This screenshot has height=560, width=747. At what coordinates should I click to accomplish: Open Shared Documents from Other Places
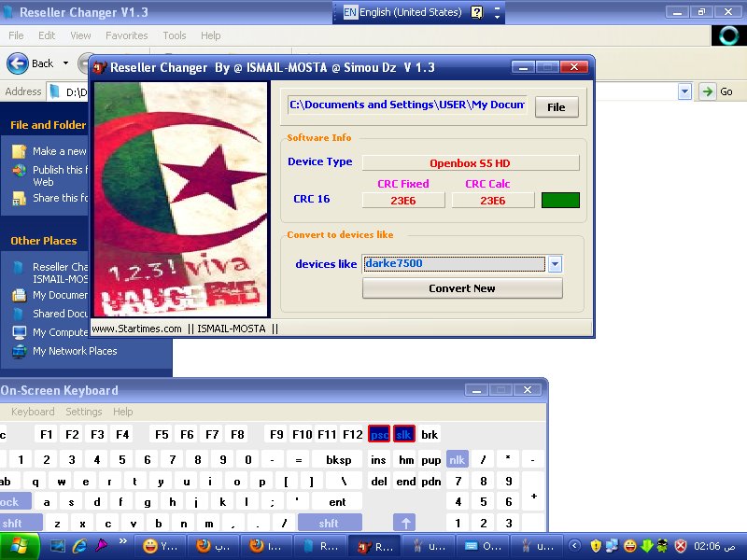50,314
